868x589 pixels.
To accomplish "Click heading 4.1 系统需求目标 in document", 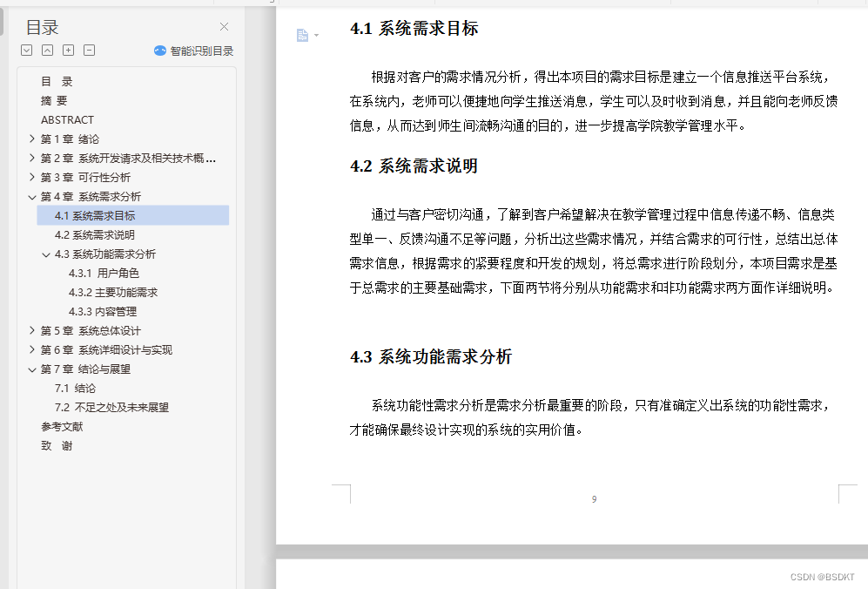I will click(x=414, y=28).
